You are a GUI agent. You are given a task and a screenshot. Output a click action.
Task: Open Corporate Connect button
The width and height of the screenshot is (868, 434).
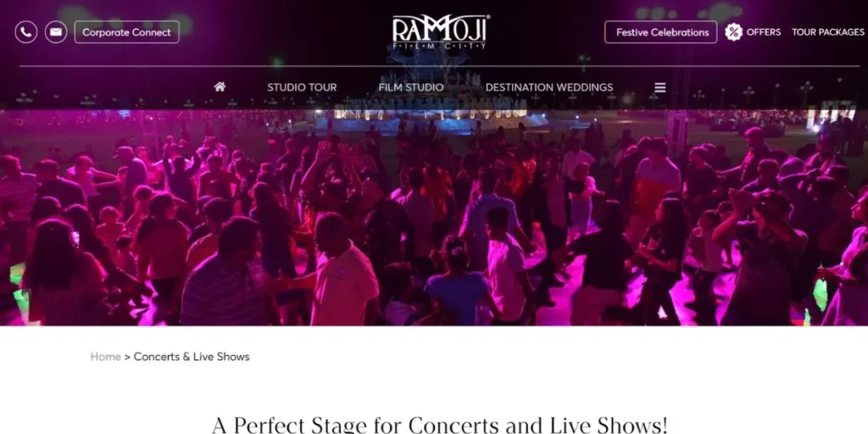(127, 32)
